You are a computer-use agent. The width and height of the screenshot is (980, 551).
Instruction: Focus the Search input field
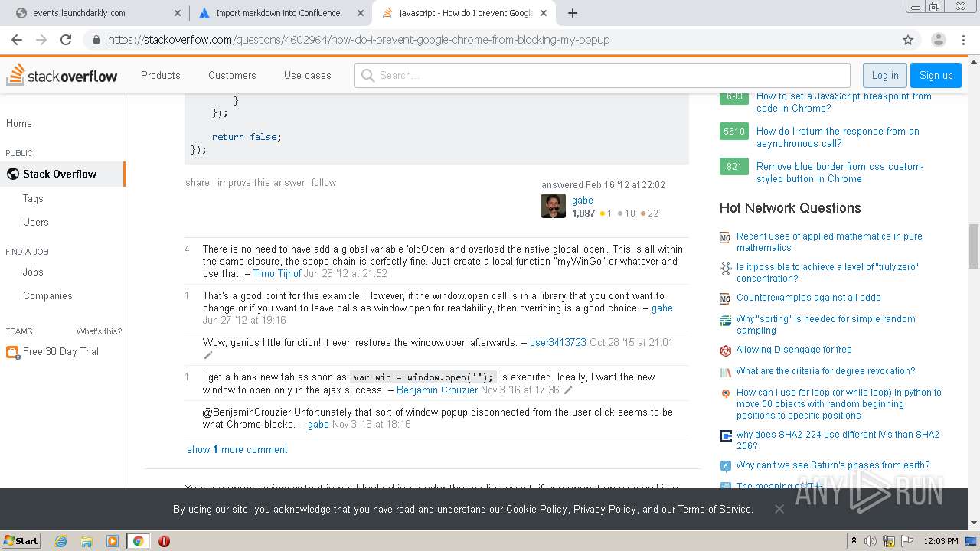[603, 75]
